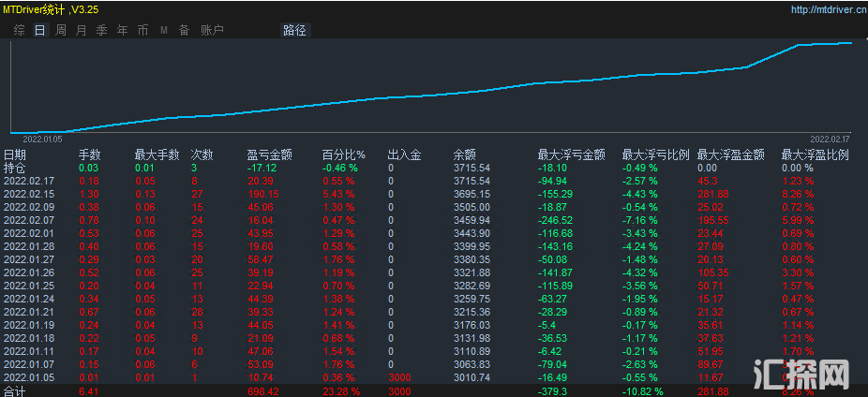
Task: Open the 年 yearly tab
Action: pos(122,30)
